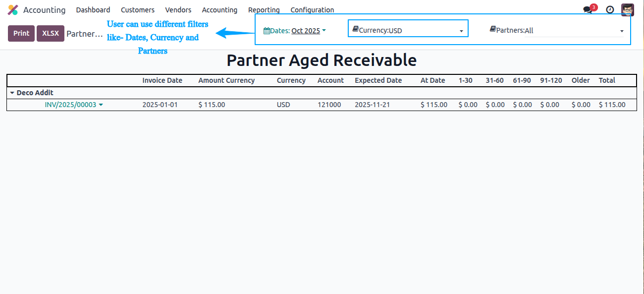Click the 31-60 column header

coord(494,80)
